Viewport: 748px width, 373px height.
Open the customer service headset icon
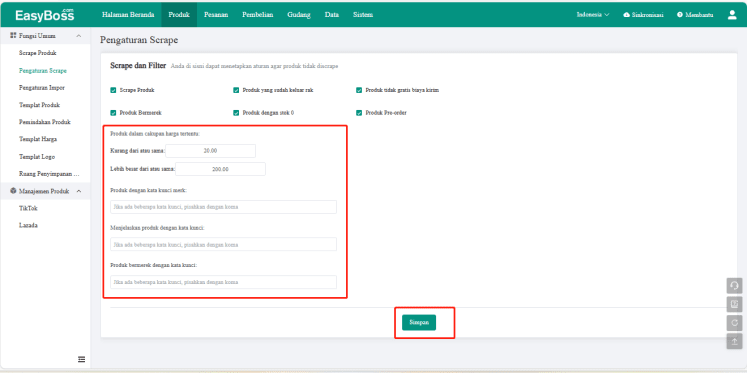tap(734, 286)
